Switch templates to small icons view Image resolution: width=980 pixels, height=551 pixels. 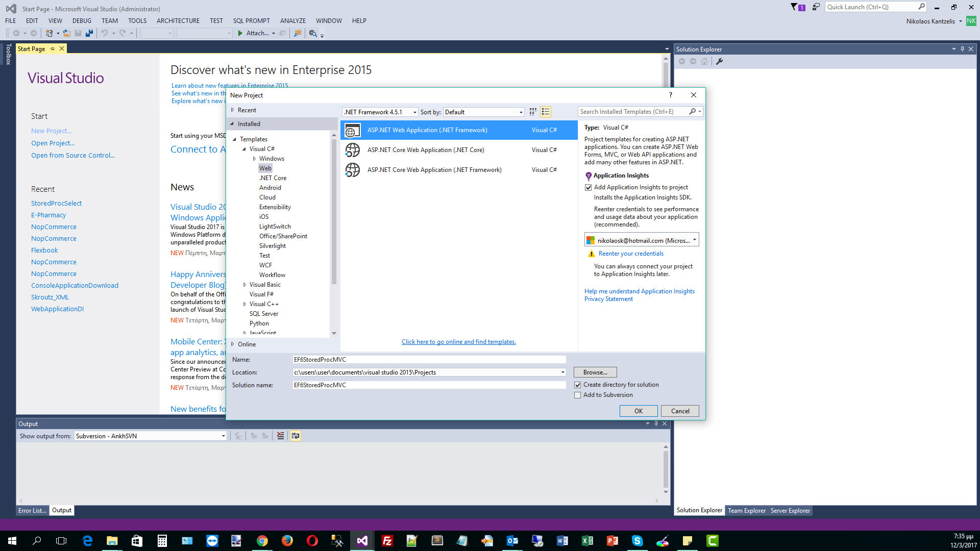(x=533, y=112)
